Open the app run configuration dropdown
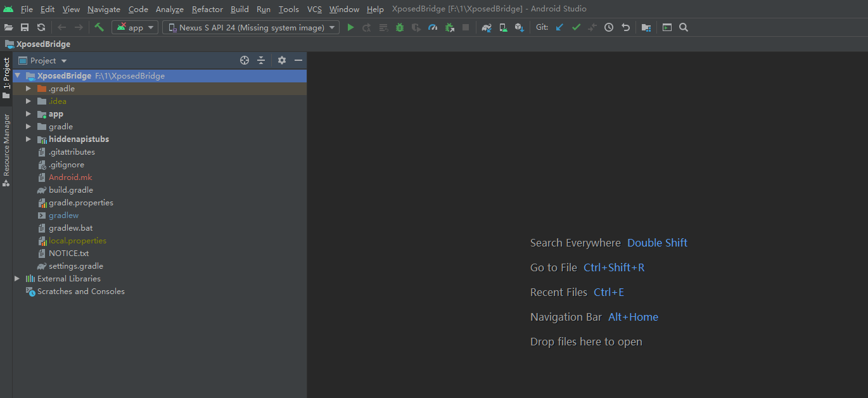 tap(135, 27)
